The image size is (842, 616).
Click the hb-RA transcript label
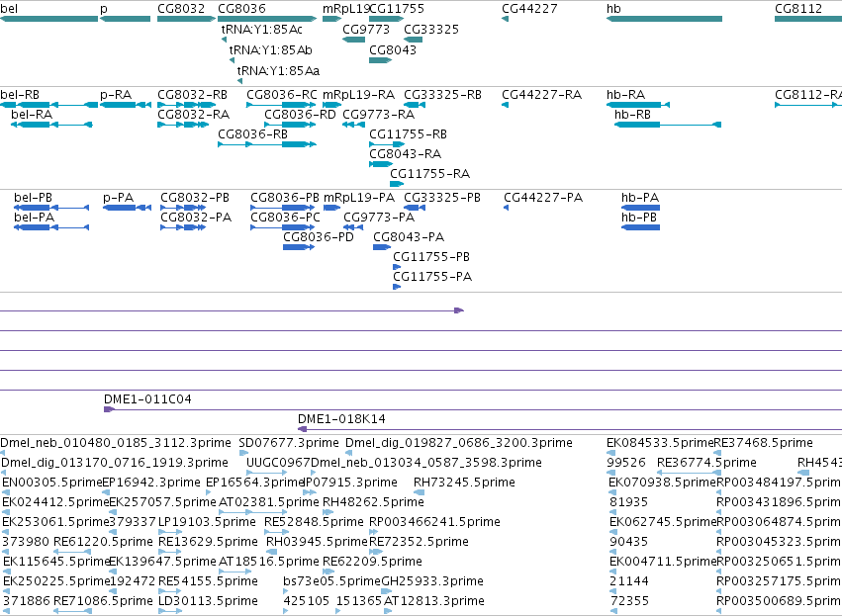tap(625, 95)
